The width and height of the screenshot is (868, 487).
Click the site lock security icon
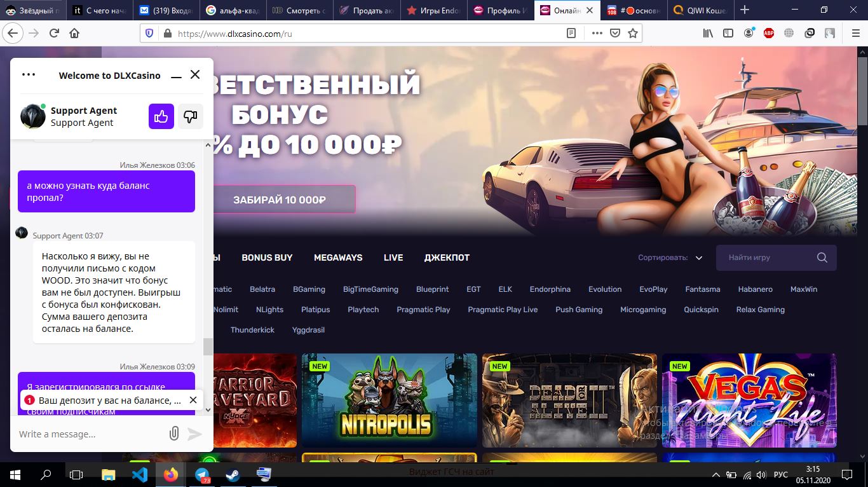[x=167, y=33]
